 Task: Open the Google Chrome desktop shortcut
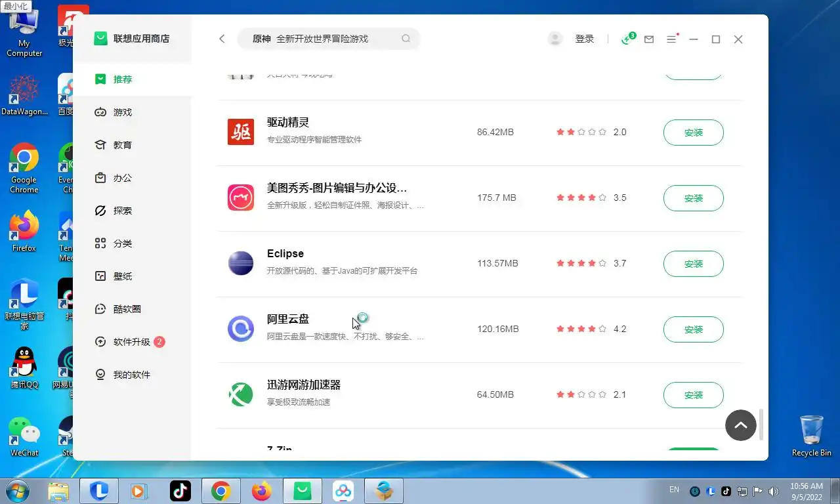[x=24, y=168]
